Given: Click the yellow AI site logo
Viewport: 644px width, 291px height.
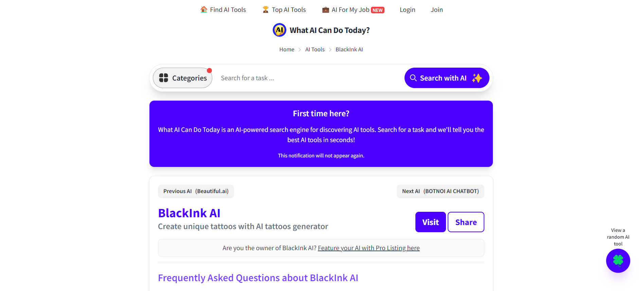Looking at the screenshot, I should point(280,30).
